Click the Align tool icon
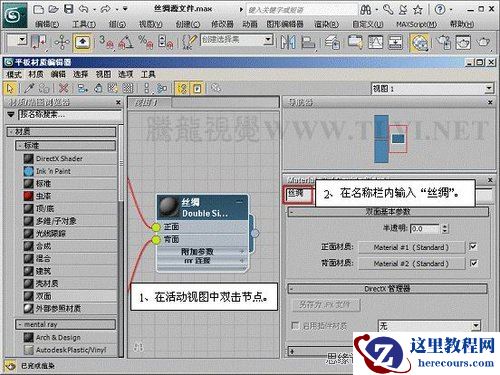 click(308, 42)
